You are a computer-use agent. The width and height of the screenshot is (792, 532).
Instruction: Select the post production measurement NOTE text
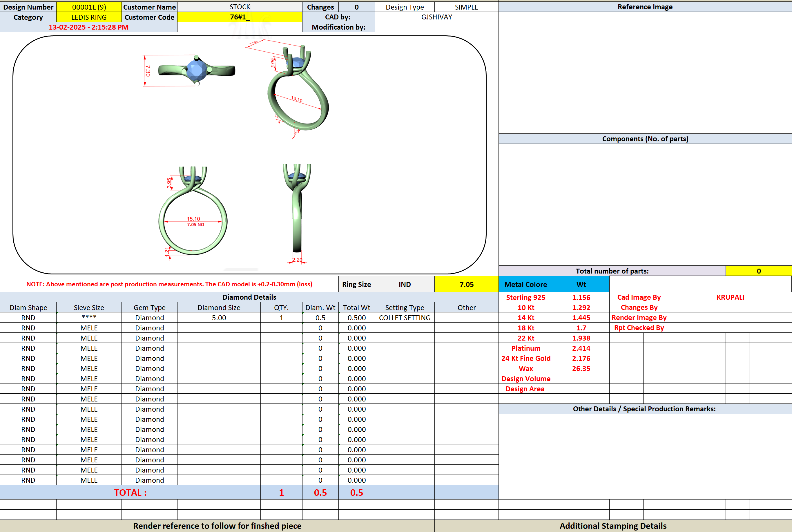point(169,284)
